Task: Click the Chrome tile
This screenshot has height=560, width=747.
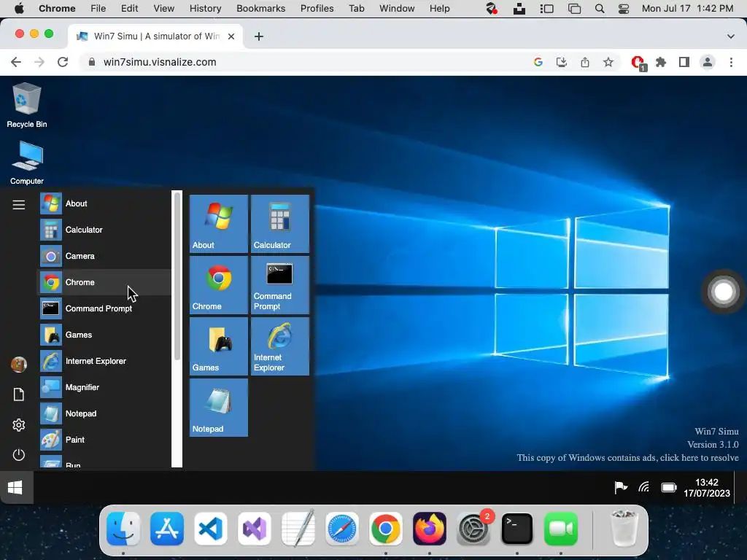Action: coord(219,285)
